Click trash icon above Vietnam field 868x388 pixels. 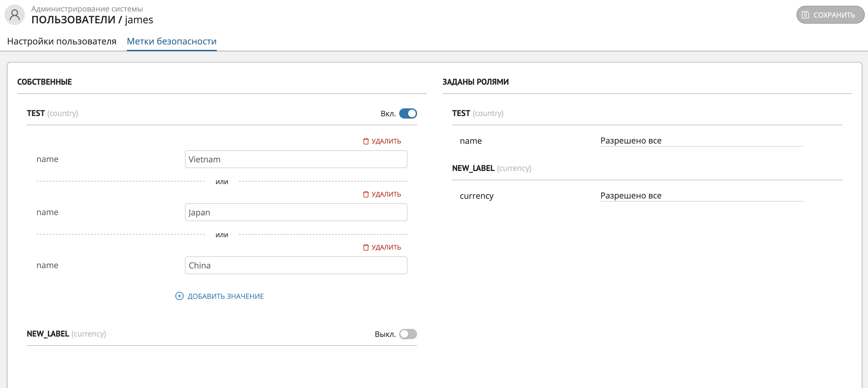366,141
